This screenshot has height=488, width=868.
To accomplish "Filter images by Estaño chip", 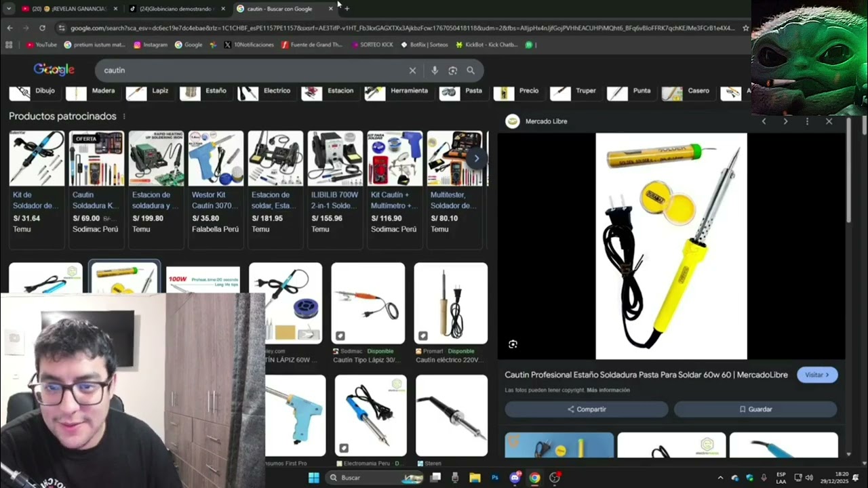I will [x=205, y=91].
